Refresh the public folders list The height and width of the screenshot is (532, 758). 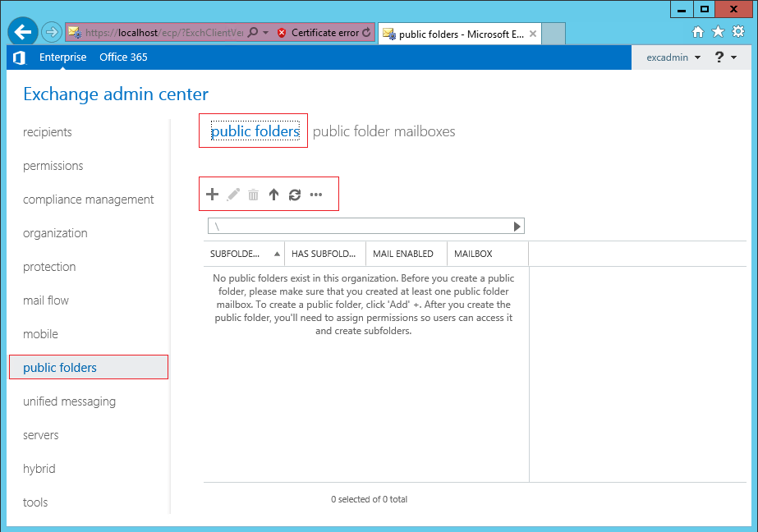[x=295, y=195]
